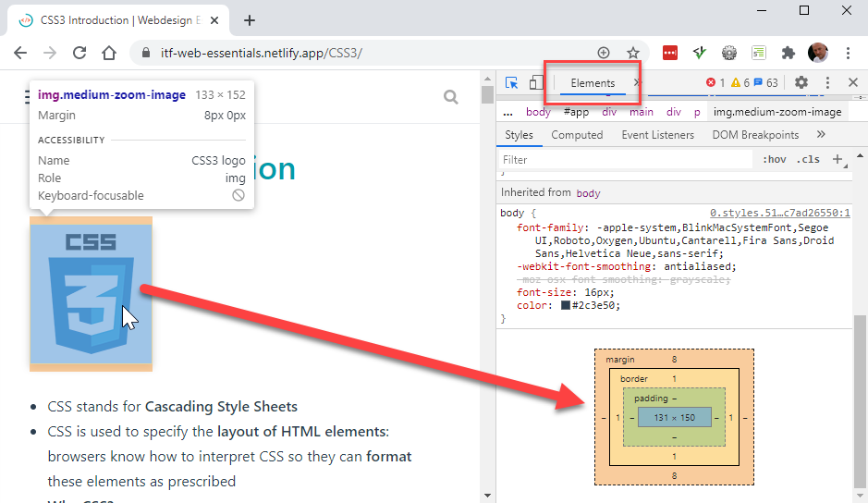
Task: Click the styles pane scrollbar thumb
Action: tap(859, 401)
